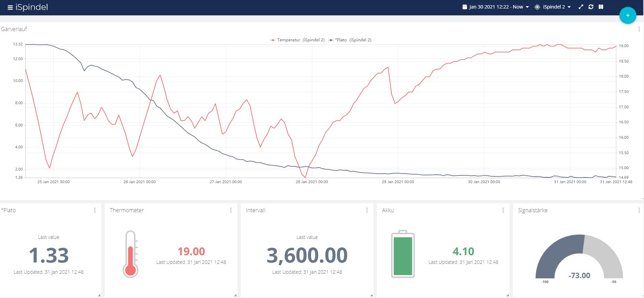Open Thermometer widget three-dot menu
Viewport: 644px width, 298px height.
tap(231, 210)
